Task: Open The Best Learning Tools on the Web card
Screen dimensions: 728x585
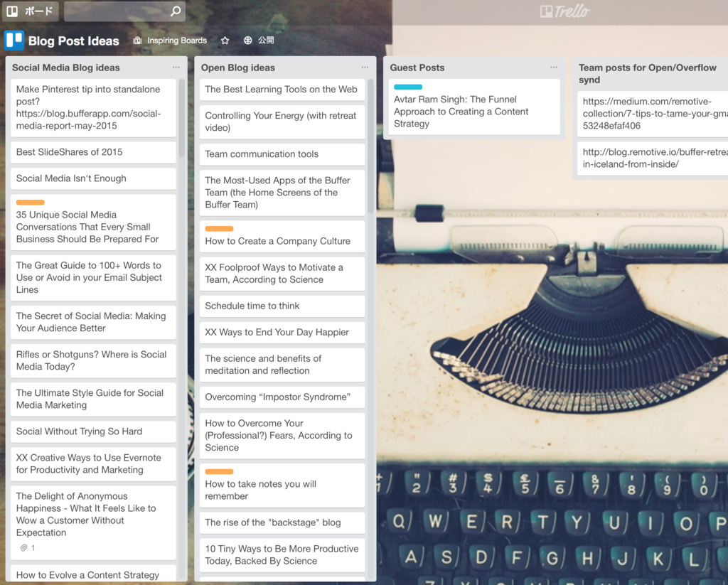Action: (282, 90)
